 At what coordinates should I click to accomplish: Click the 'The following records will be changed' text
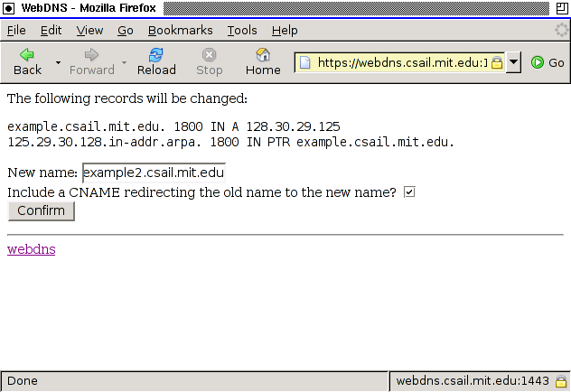click(127, 98)
